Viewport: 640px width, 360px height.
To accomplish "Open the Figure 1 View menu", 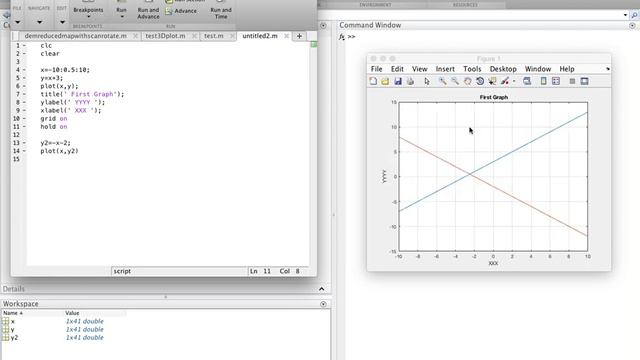I will (420, 69).
